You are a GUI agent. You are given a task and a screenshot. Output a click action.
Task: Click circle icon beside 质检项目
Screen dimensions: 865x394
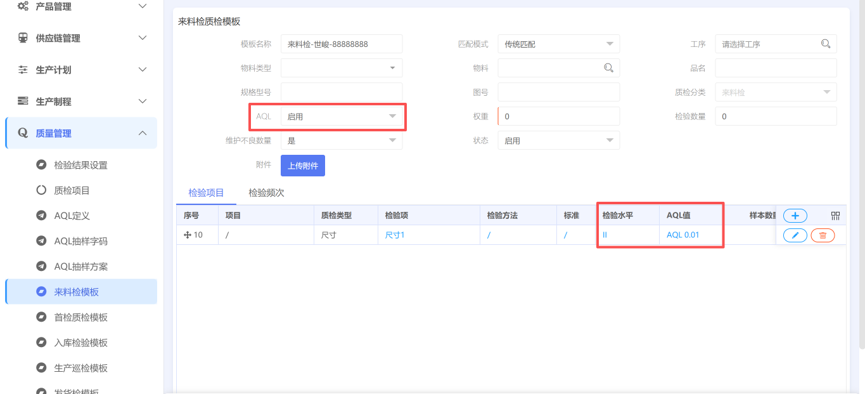click(x=41, y=190)
